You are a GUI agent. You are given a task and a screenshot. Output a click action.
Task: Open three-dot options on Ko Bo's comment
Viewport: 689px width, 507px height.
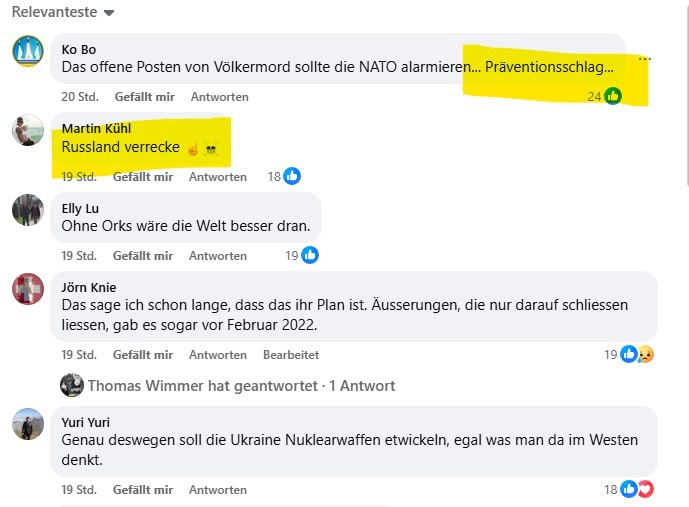click(645, 58)
